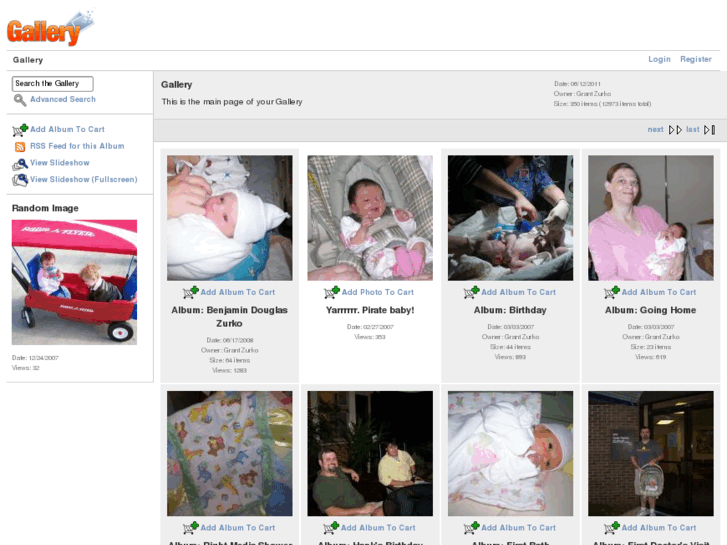This screenshot has width=727, height=545.
Task: Add to cart under the two men thumbnail
Action: (x=378, y=528)
